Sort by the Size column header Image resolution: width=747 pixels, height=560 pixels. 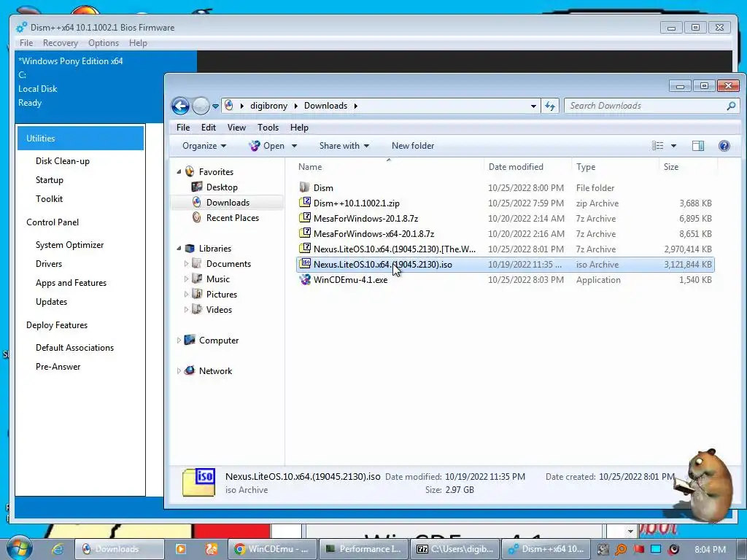point(671,167)
